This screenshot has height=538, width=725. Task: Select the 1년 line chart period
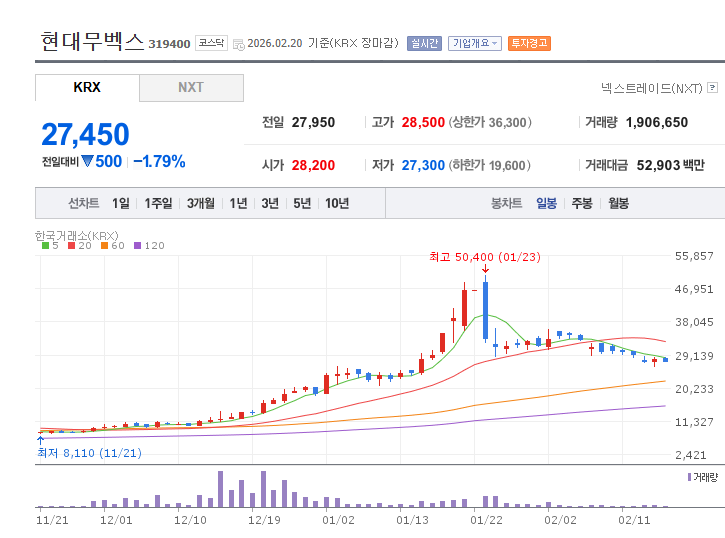239,203
